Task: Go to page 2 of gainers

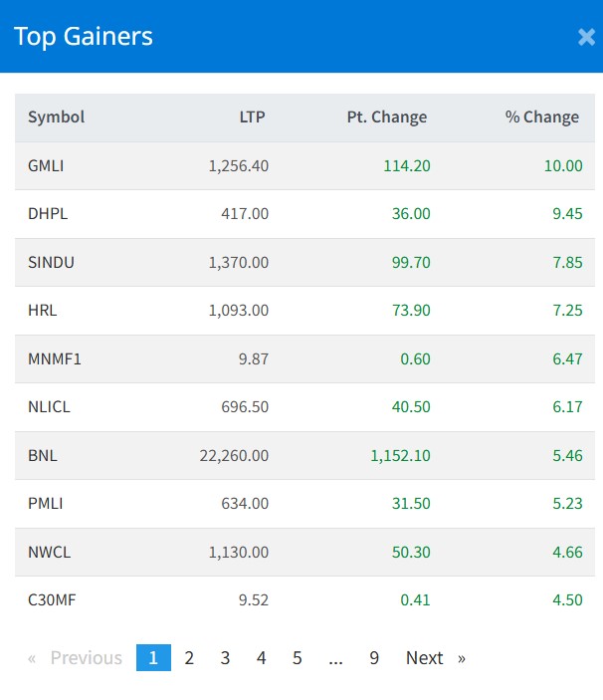Action: (189, 658)
